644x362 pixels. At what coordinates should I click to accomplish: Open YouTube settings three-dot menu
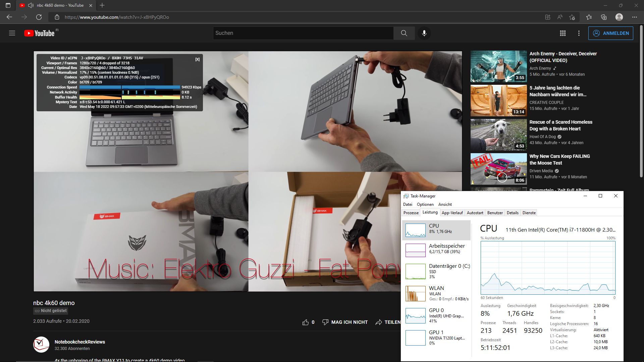click(x=579, y=33)
